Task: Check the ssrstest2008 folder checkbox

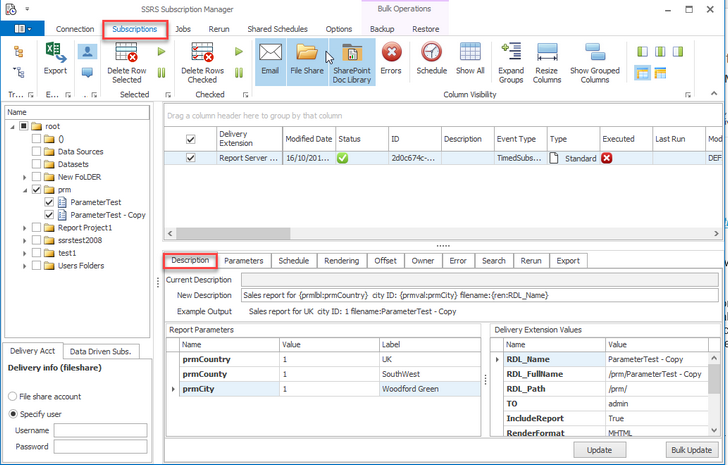Action: pos(36,240)
